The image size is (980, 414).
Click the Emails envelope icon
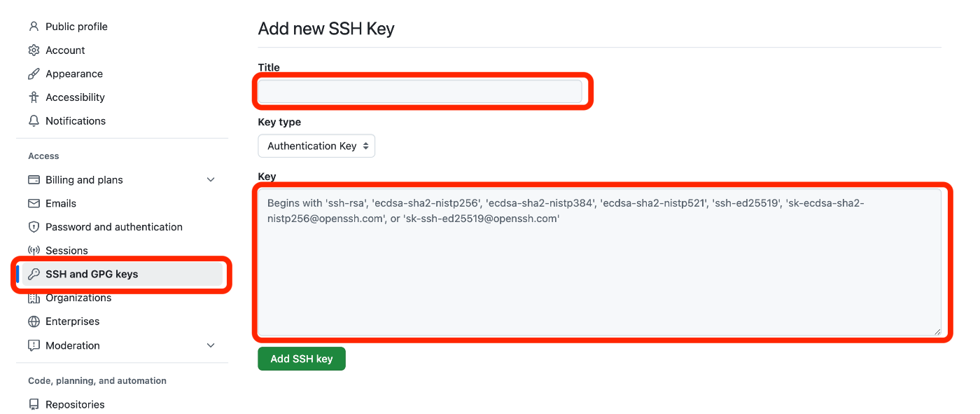(x=34, y=203)
